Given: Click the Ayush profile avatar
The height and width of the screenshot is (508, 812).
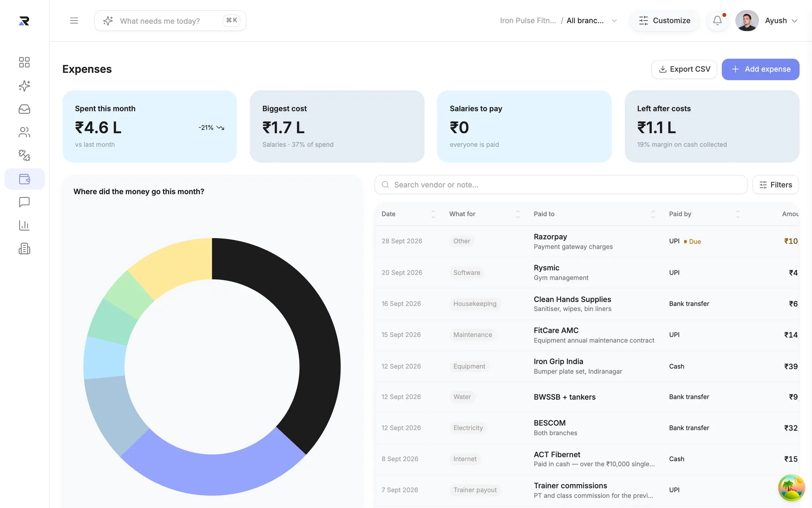Looking at the screenshot, I should click(747, 20).
